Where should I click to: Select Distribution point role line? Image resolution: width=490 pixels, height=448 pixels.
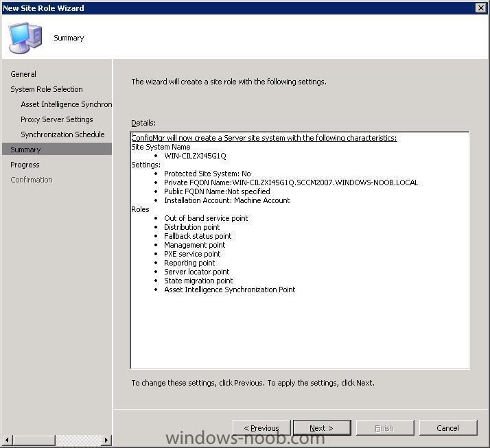(x=192, y=227)
